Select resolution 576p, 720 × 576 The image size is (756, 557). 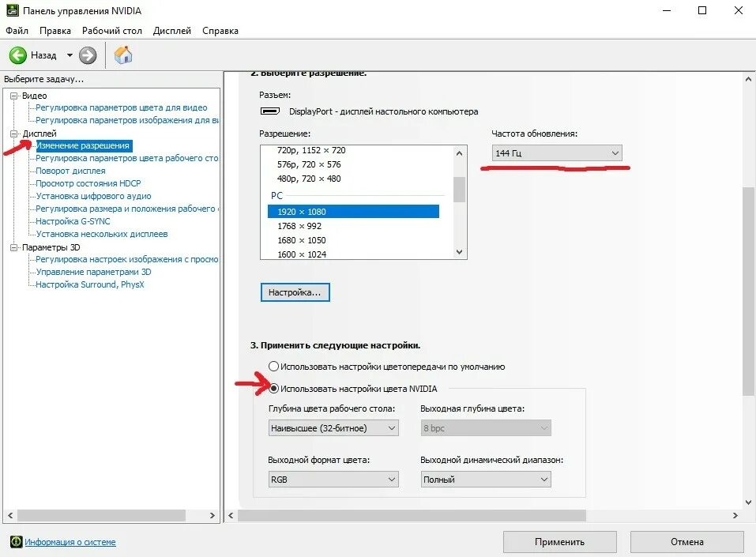[x=309, y=164]
